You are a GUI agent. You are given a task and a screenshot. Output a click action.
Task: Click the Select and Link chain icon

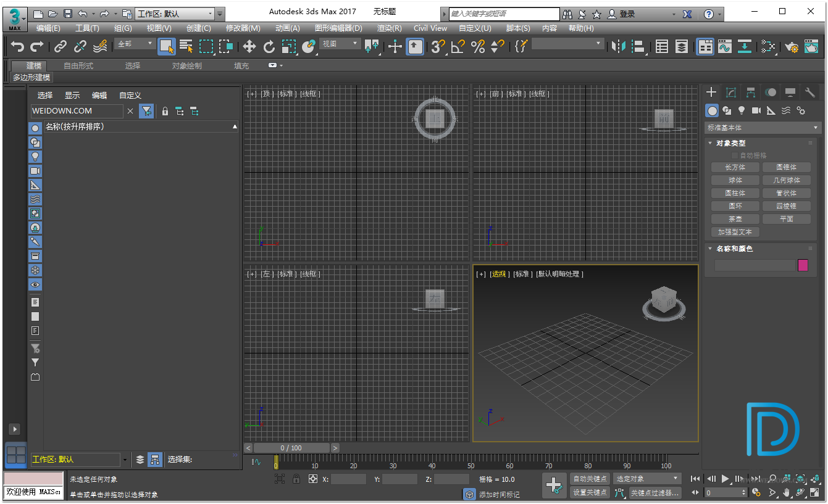pos(60,46)
